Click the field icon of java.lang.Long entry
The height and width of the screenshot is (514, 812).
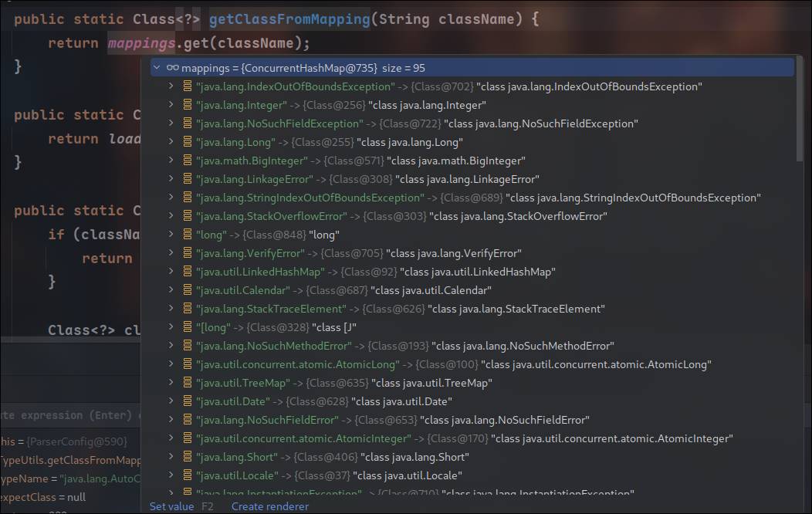pos(187,142)
